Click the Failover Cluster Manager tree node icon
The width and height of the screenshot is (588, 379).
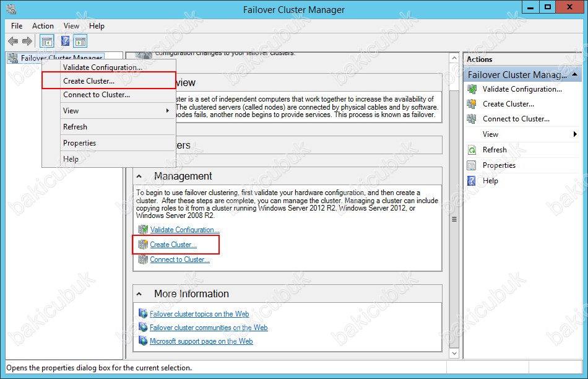click(13, 58)
